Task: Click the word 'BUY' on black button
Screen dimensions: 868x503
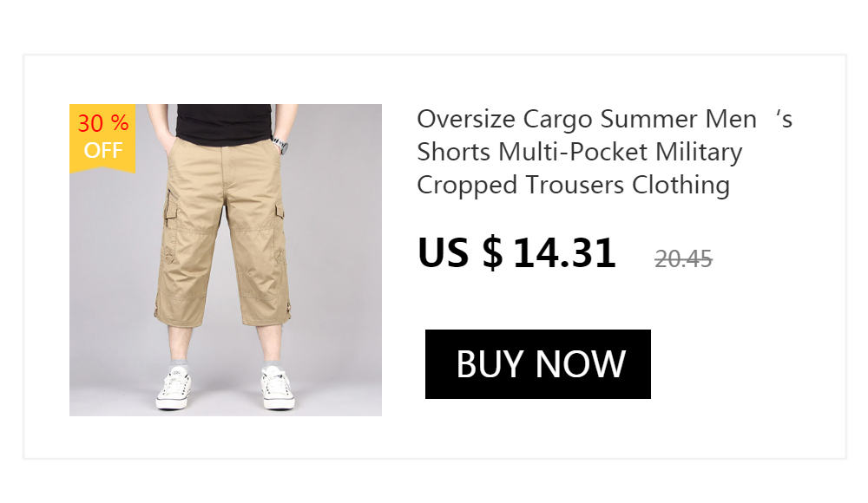Action: (x=490, y=364)
